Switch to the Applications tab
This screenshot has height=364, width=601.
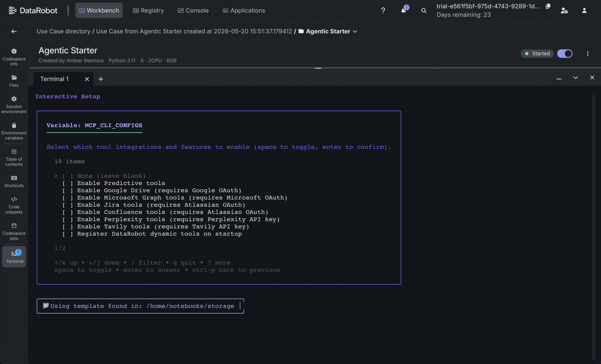pyautogui.click(x=244, y=11)
